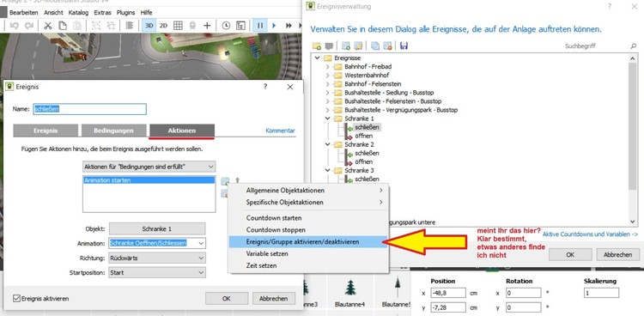Viewport: 644px width, 316px height.
Task: Click OK in Ereignisverwaltung window
Action: pos(570,254)
